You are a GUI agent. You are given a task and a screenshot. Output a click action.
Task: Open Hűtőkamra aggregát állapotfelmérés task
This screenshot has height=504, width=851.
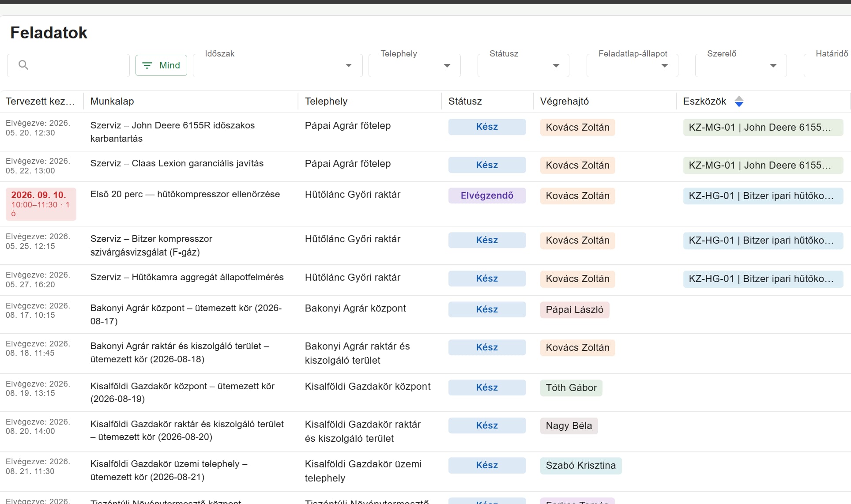(187, 277)
